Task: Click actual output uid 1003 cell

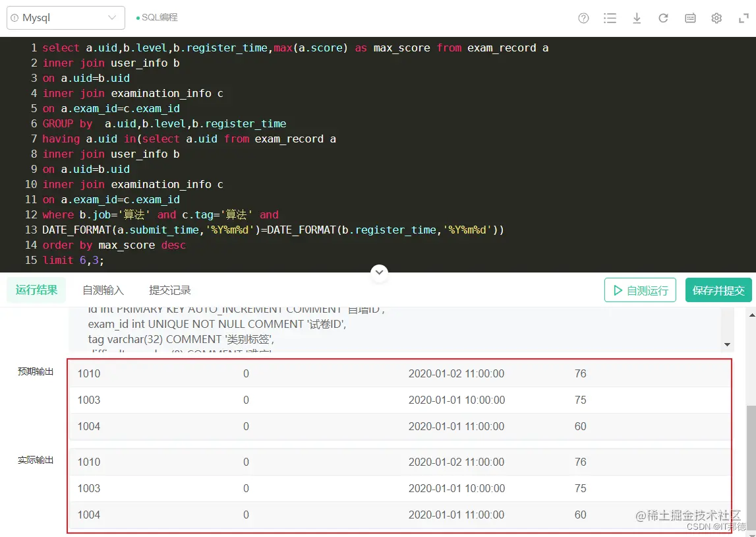Action: tap(89, 488)
